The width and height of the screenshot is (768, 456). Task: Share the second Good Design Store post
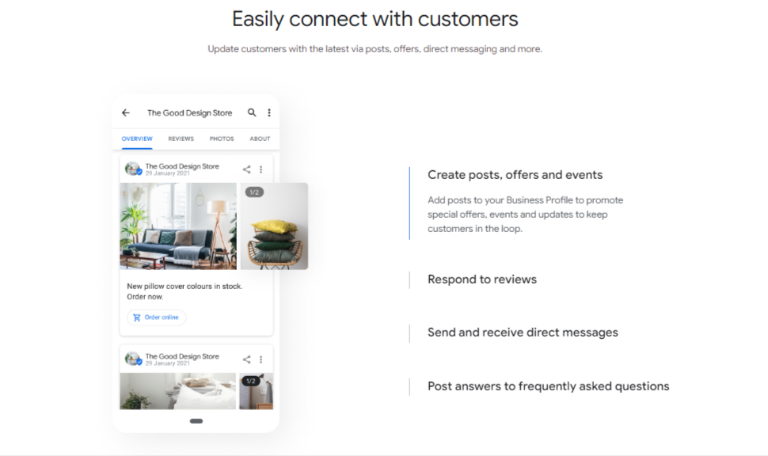pyautogui.click(x=246, y=360)
